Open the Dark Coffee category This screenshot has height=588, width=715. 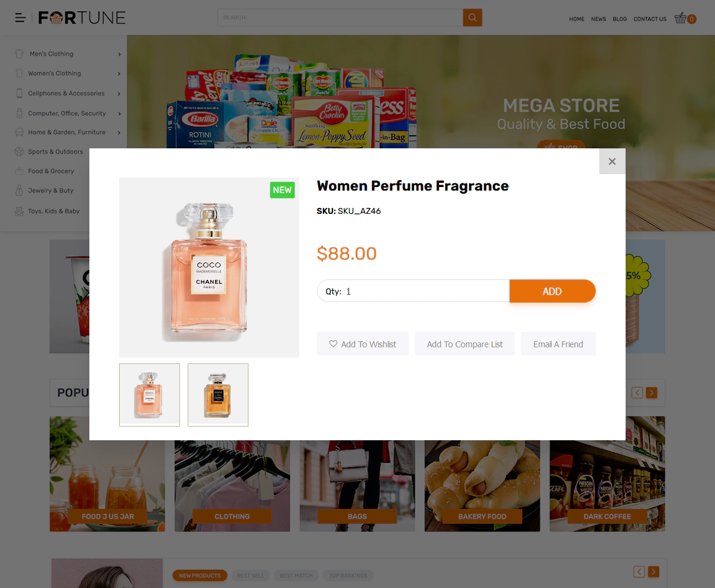click(607, 517)
